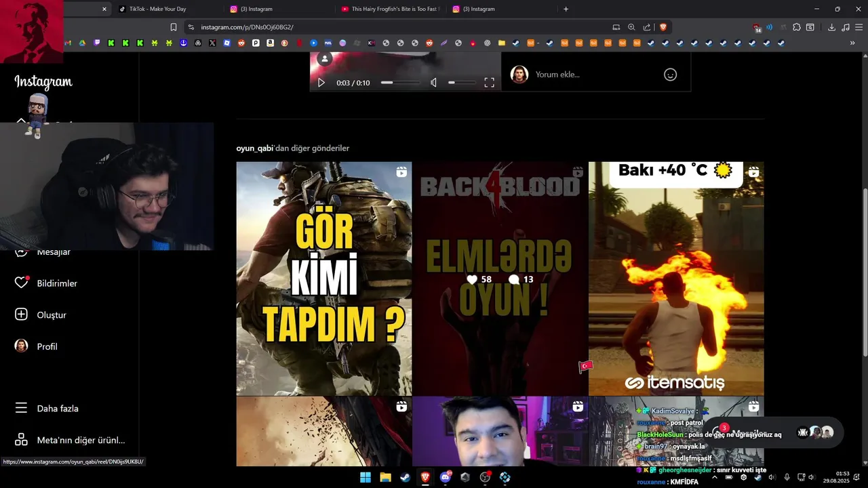Open Profil from the sidebar
This screenshot has width=868, height=488.
(37, 346)
